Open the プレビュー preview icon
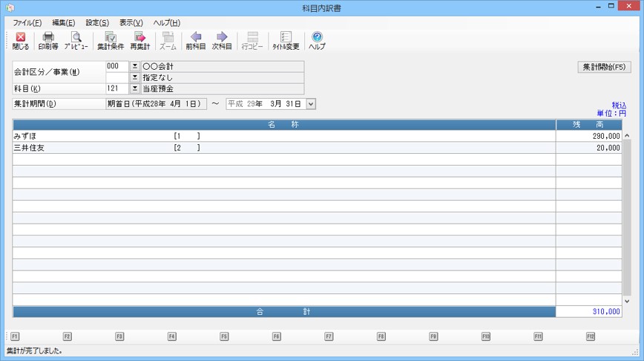The height and width of the screenshot is (361, 644). [76, 41]
